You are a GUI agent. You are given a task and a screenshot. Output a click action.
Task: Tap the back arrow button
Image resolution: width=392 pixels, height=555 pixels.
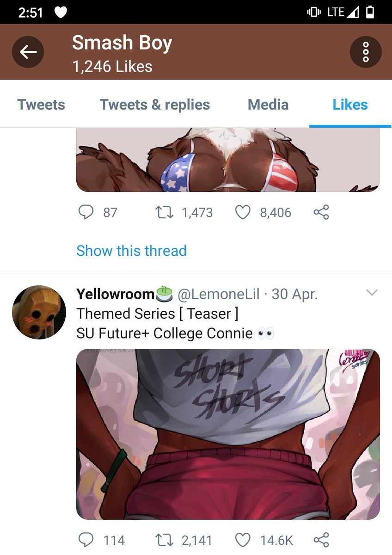[x=28, y=52]
